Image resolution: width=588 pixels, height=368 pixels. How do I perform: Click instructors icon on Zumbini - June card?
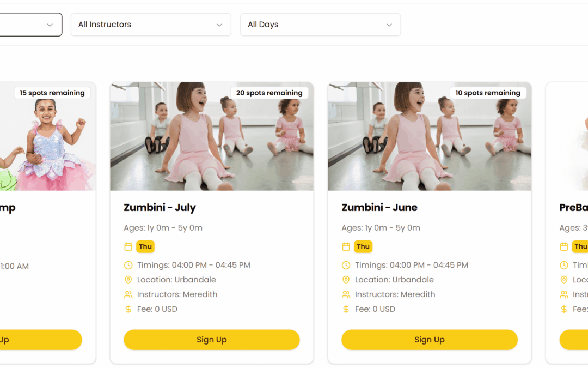pos(346,295)
